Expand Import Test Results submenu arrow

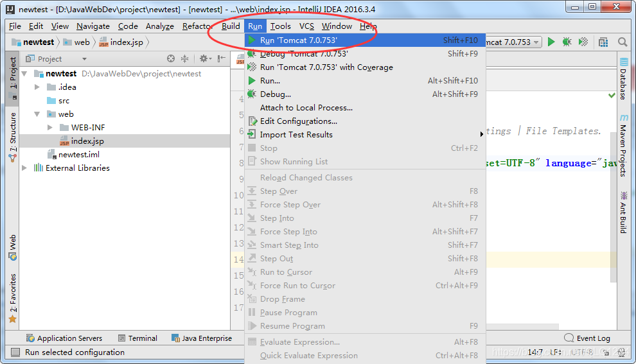click(x=481, y=134)
